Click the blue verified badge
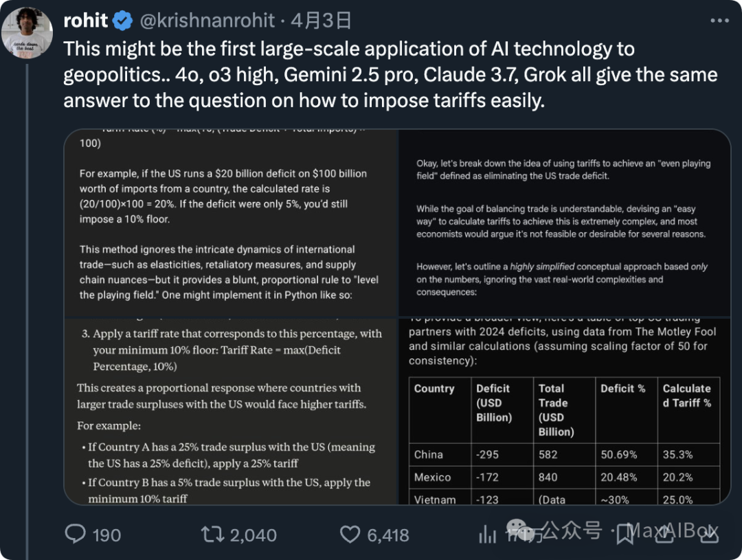Image resolution: width=742 pixels, height=560 pixels. (x=123, y=21)
